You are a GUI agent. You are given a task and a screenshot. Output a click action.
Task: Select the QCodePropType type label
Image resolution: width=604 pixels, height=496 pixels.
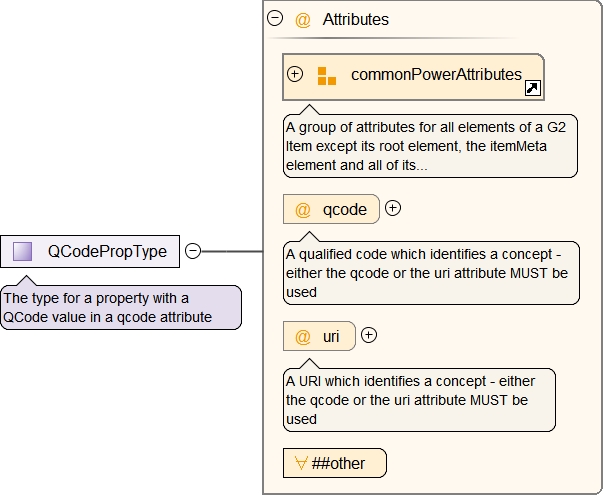click(x=107, y=252)
